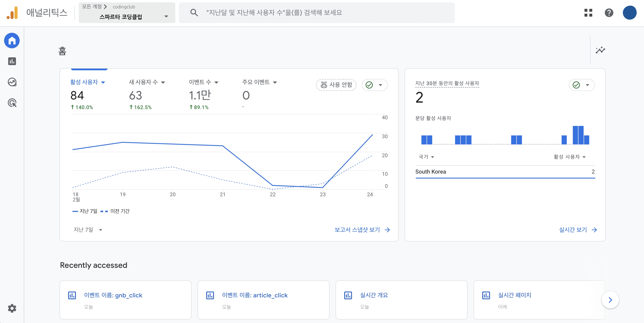
Task: Open the 보고서 스냅샷 보기 link
Action: click(362, 229)
